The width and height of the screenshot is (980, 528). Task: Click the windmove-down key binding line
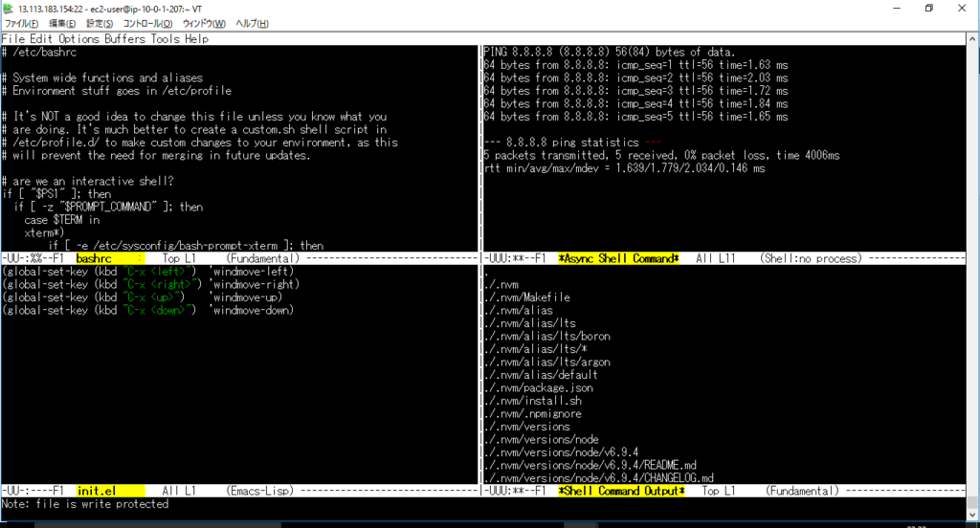pyautogui.click(x=147, y=311)
